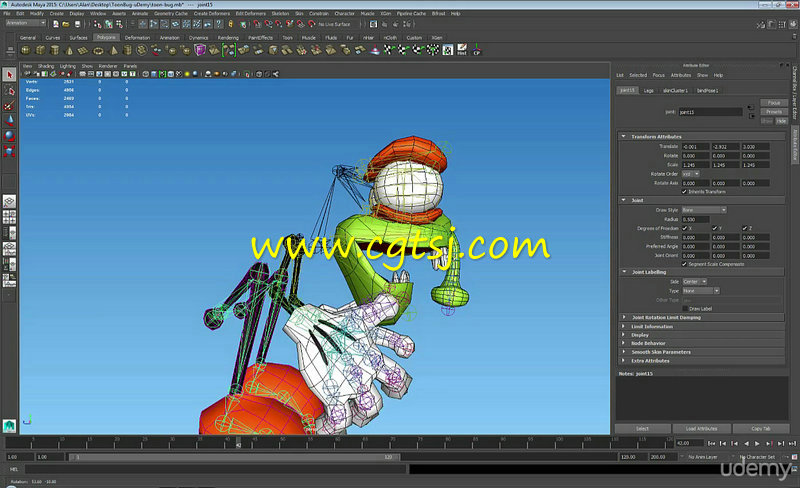Open the Draw Style dropdown

pyautogui.click(x=704, y=210)
